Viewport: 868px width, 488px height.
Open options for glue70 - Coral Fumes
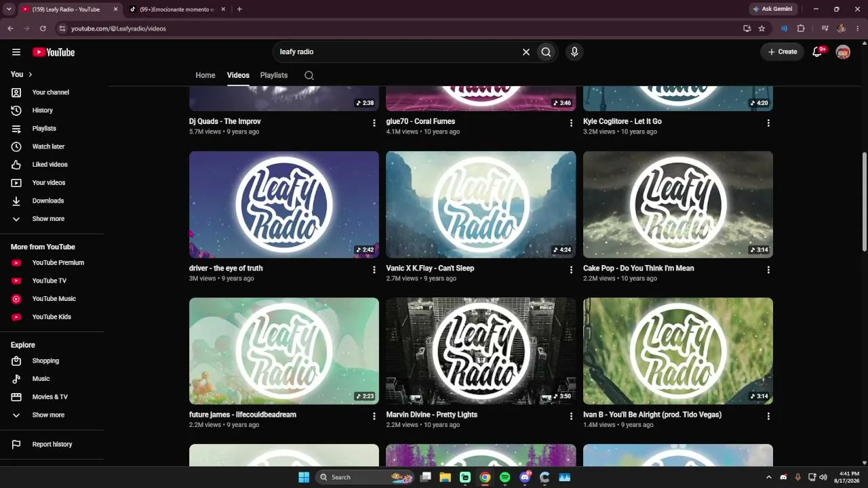tap(571, 123)
